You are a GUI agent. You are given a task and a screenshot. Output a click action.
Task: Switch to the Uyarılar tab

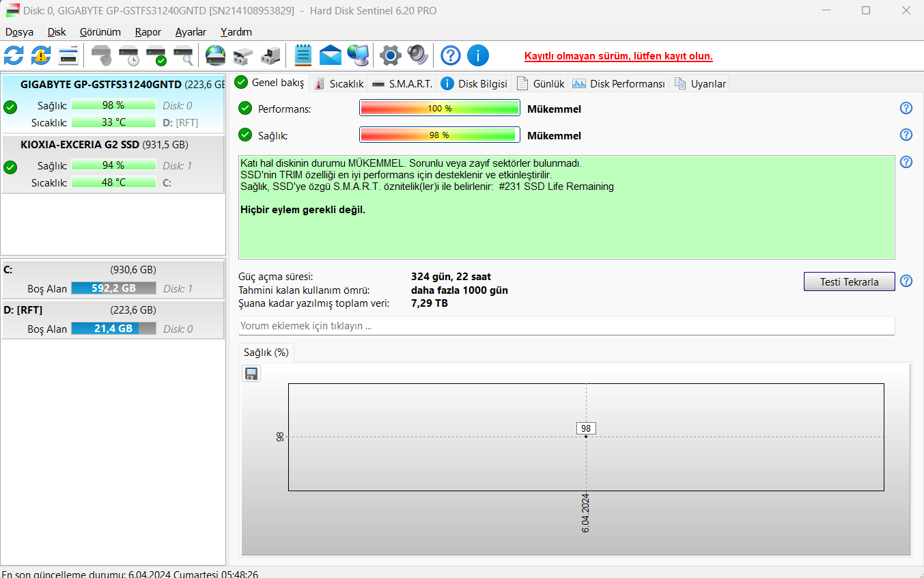tap(700, 83)
